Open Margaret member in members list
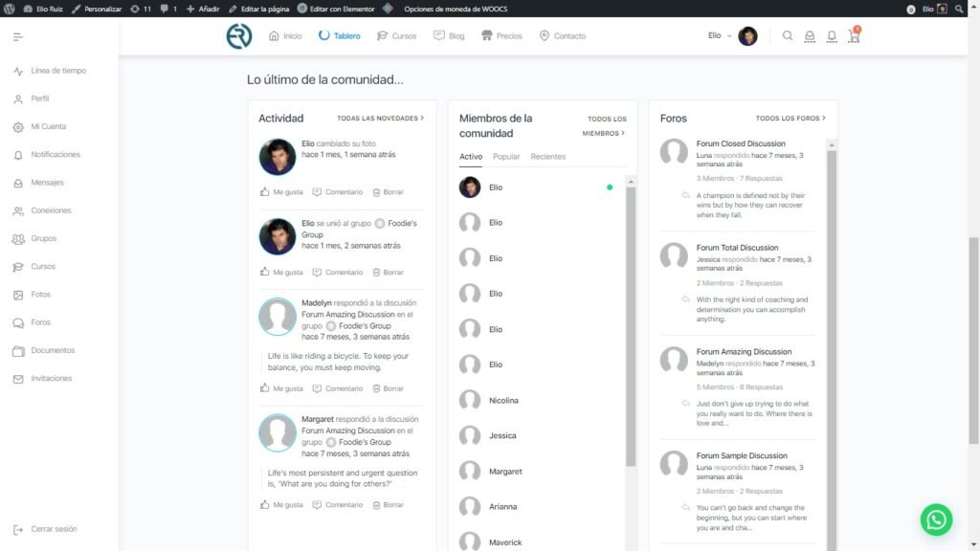 click(x=505, y=472)
